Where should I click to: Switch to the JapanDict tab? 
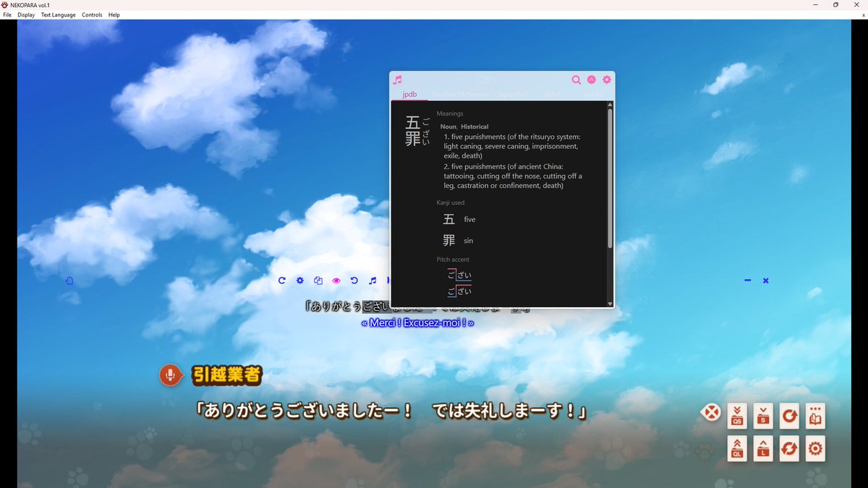tap(512, 94)
